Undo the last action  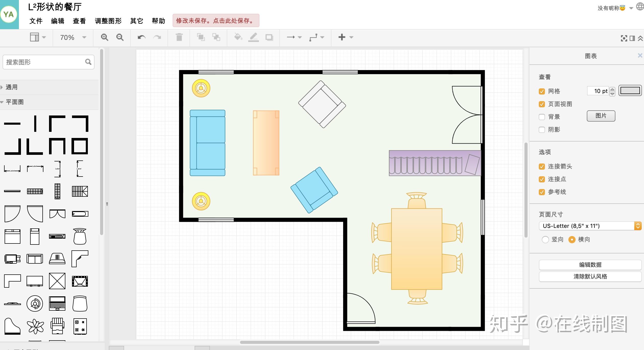141,37
